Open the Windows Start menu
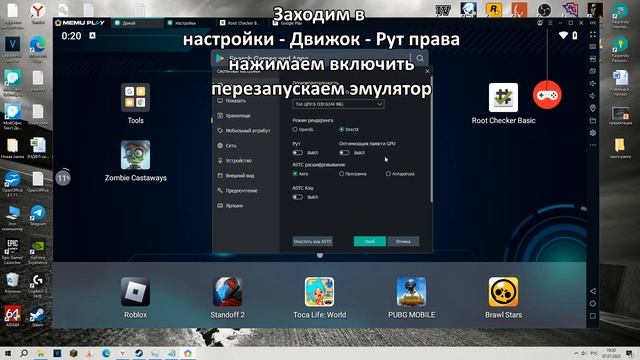This screenshot has height=360, width=640. click(8, 353)
